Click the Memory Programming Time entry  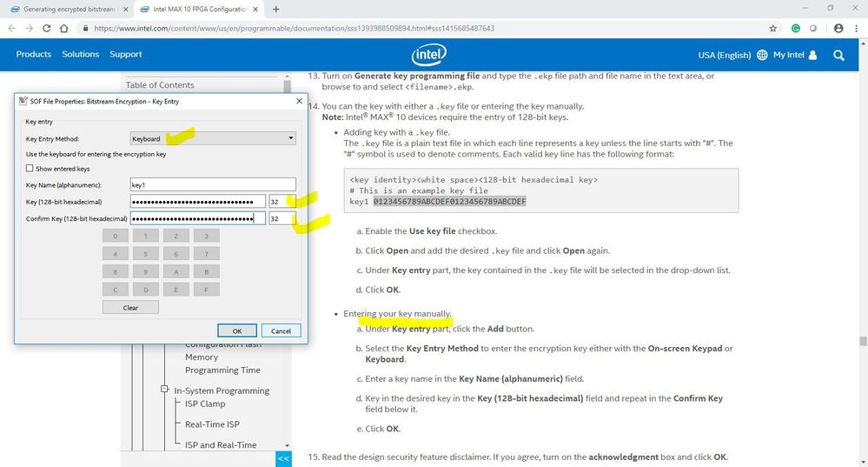pos(222,364)
